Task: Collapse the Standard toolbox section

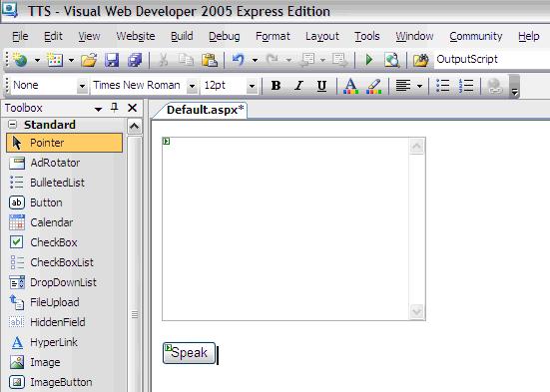Action: [x=12, y=124]
